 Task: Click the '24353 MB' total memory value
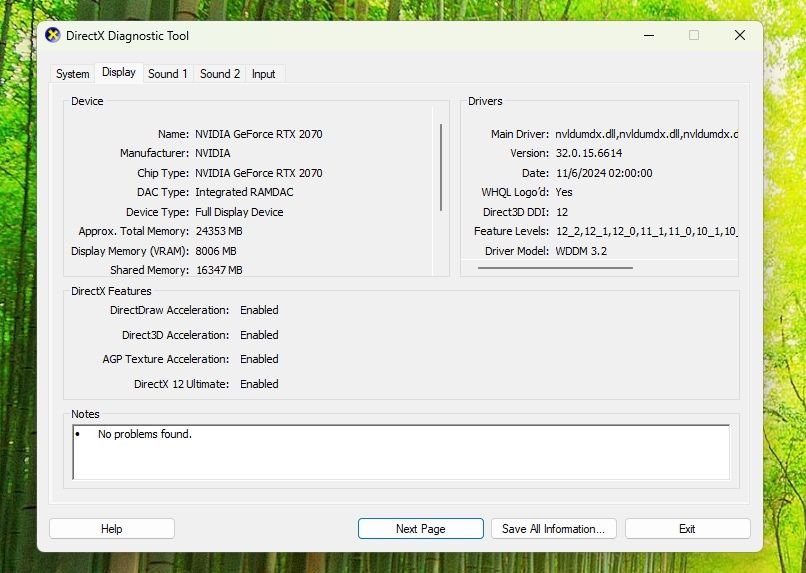coord(219,231)
